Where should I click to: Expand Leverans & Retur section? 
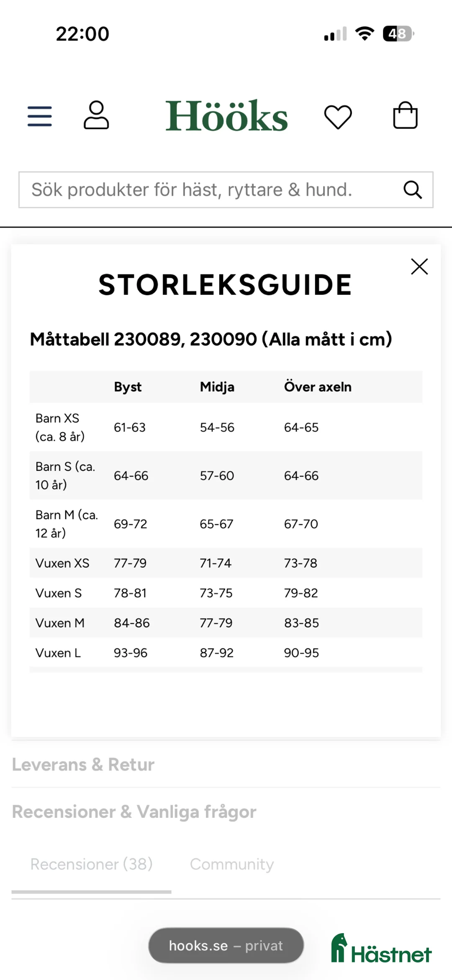[x=83, y=765]
